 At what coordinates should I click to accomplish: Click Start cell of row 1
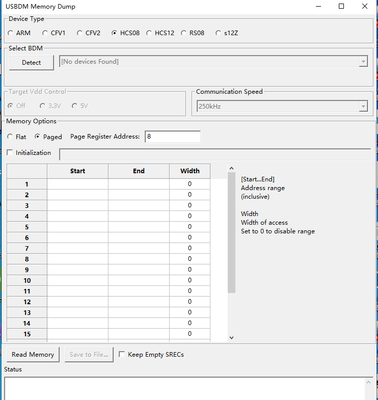point(78,184)
